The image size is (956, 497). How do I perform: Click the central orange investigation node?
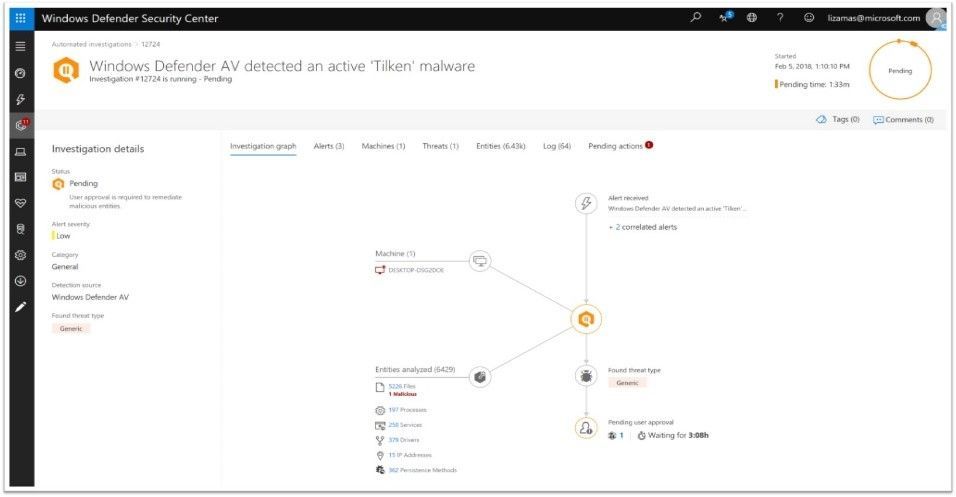586,319
